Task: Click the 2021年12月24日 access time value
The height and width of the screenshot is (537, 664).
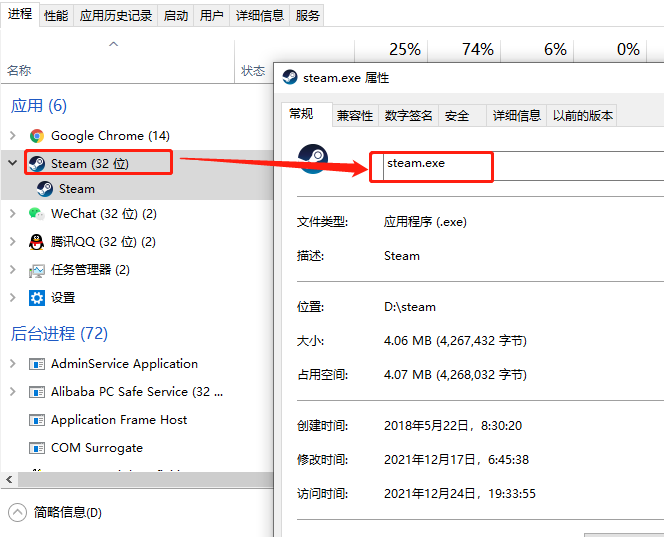Action: [x=459, y=493]
